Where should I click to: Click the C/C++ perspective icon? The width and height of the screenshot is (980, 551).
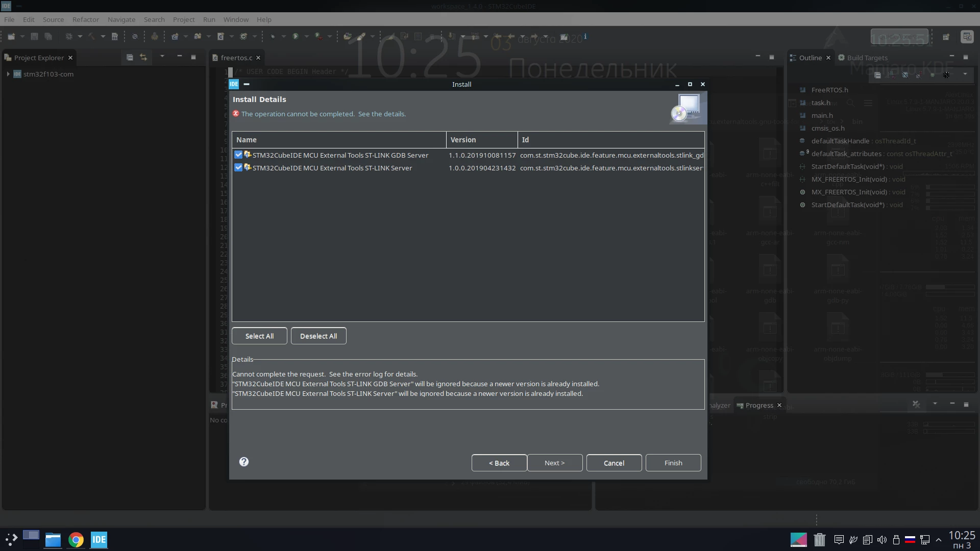click(967, 37)
